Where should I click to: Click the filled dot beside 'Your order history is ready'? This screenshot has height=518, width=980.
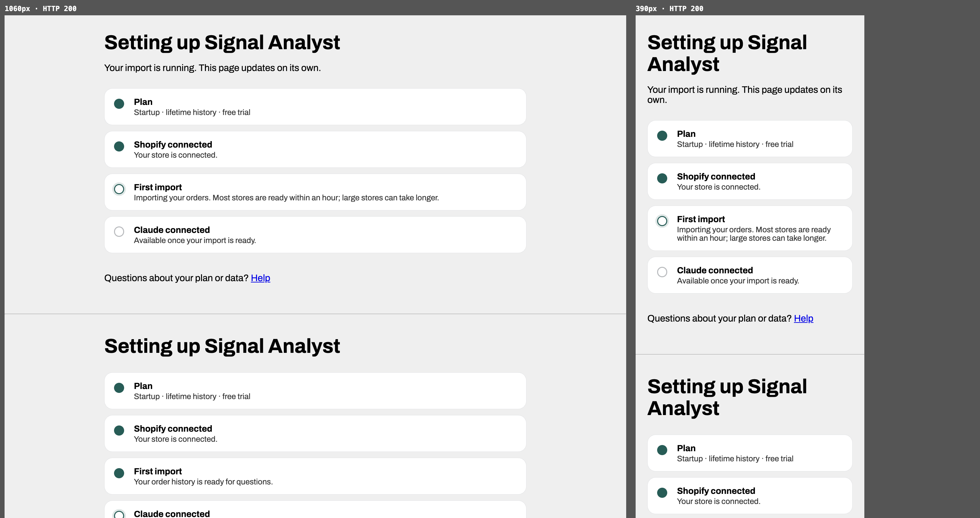[x=119, y=473]
